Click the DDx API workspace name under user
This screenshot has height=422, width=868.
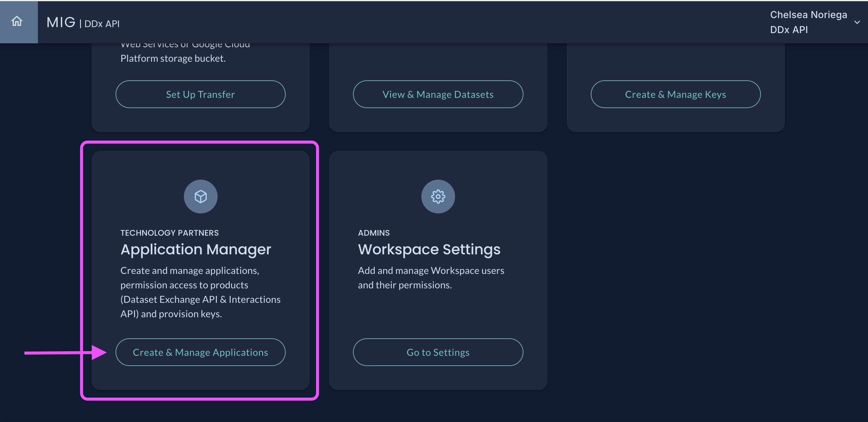tap(789, 30)
